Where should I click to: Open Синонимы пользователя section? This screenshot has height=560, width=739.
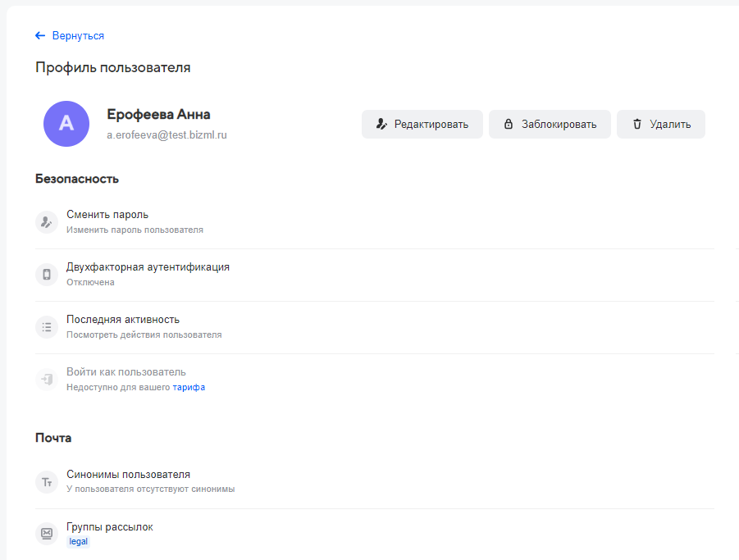128,475
